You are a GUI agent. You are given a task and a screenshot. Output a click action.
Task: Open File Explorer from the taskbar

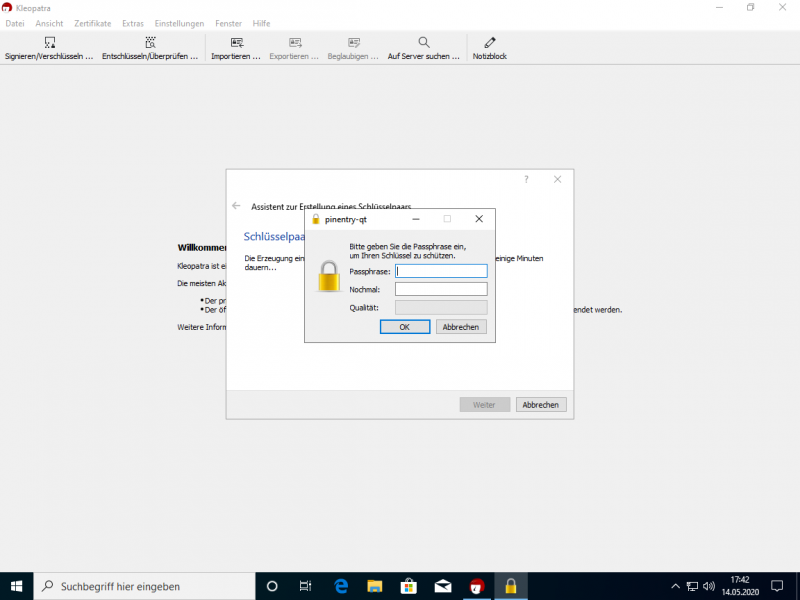pos(374,586)
